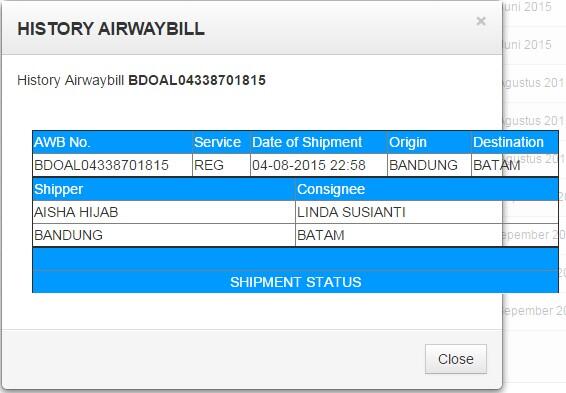Select the 04-08-2015 22:58 date cell
This screenshot has width=566, height=393.
(319, 165)
